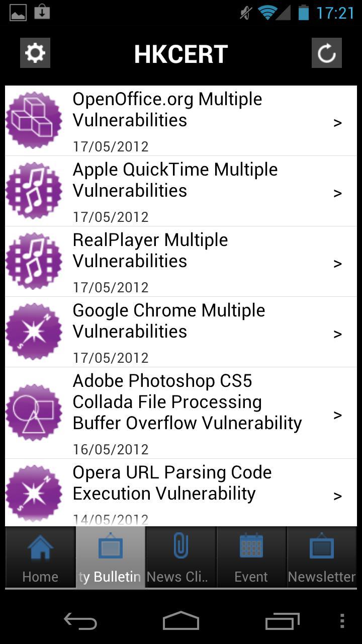Image resolution: width=362 pixels, height=644 pixels.
Task: Tap the Apple QuickTime music note icon
Action: tap(34, 191)
